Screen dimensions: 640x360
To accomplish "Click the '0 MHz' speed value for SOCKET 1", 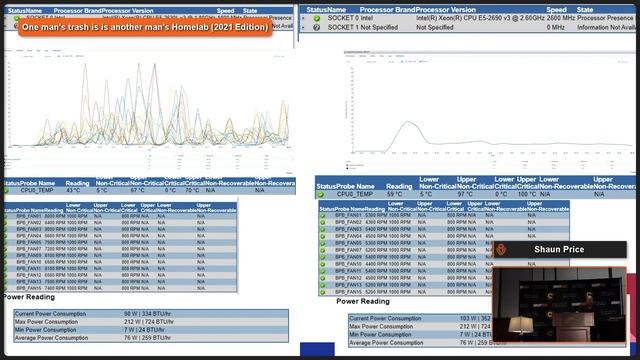I will [556, 27].
